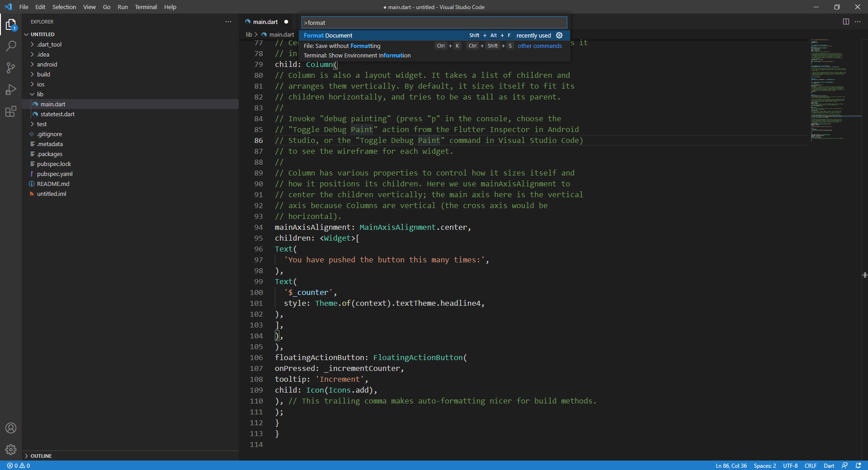Open the File menu
The image size is (868, 470).
(x=24, y=7)
